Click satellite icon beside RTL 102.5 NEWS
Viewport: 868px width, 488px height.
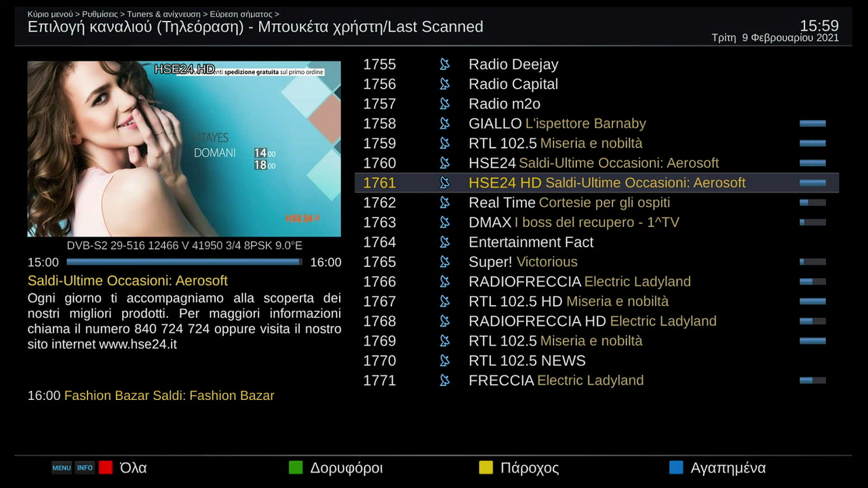[x=445, y=360]
